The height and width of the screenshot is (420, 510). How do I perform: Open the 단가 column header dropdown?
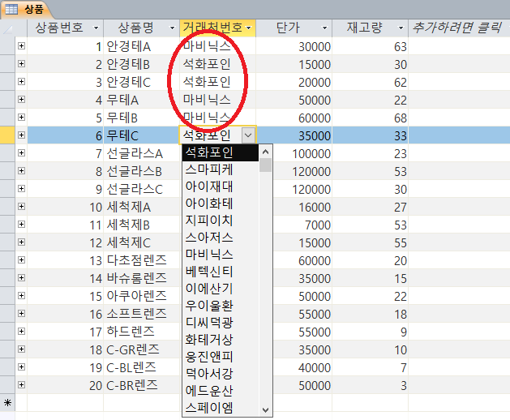click(x=325, y=28)
